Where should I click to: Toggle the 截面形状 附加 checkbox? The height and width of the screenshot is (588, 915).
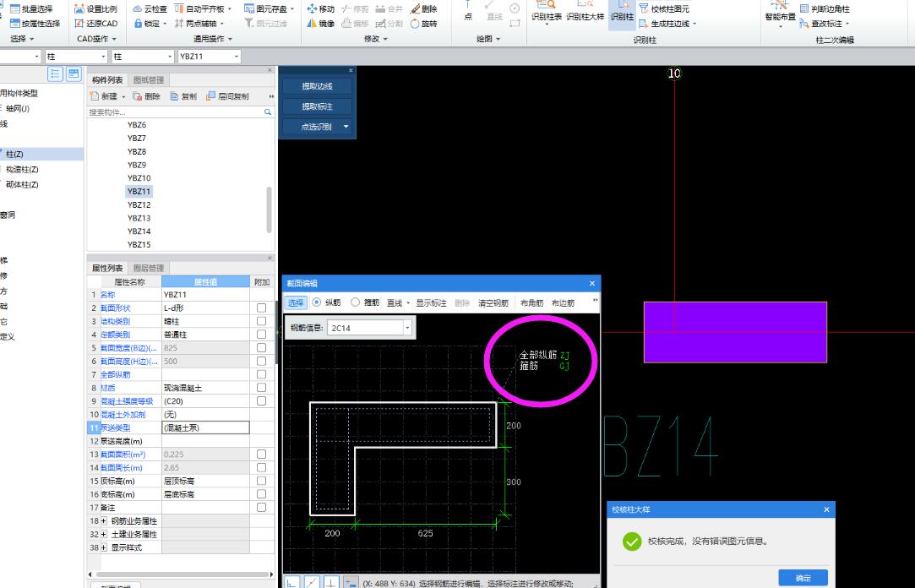click(261, 308)
